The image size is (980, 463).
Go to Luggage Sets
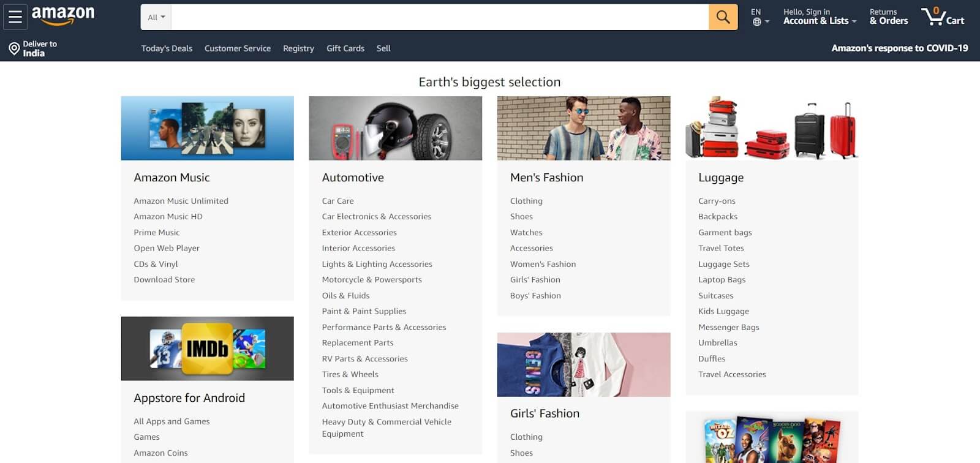[724, 264]
